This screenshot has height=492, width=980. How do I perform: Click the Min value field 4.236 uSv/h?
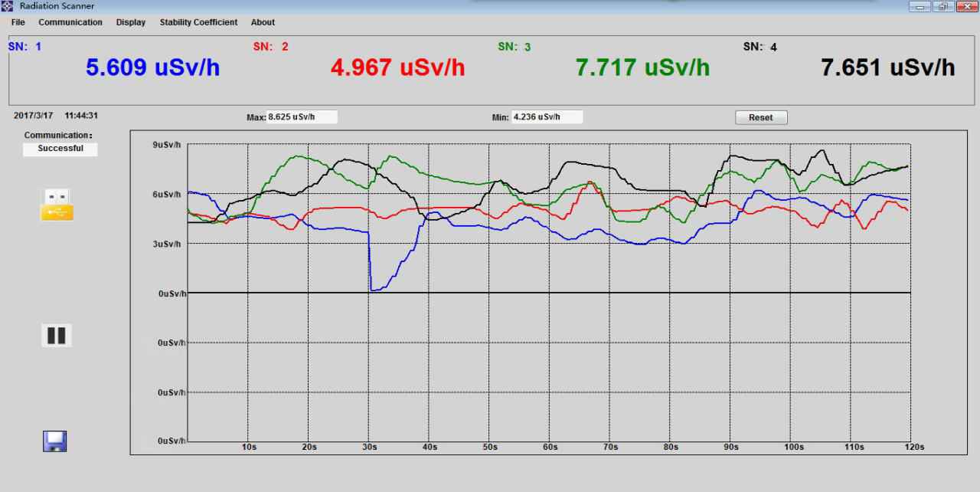tap(547, 117)
